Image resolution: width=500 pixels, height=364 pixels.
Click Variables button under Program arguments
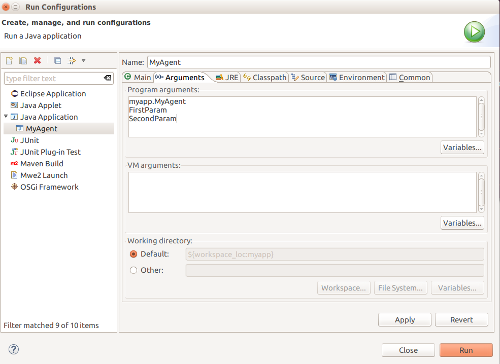coord(462,147)
